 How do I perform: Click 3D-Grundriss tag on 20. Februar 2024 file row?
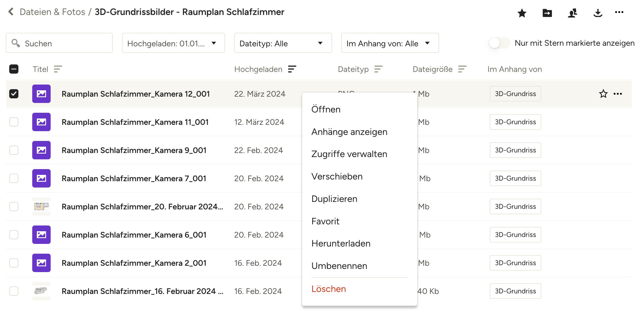click(x=515, y=207)
